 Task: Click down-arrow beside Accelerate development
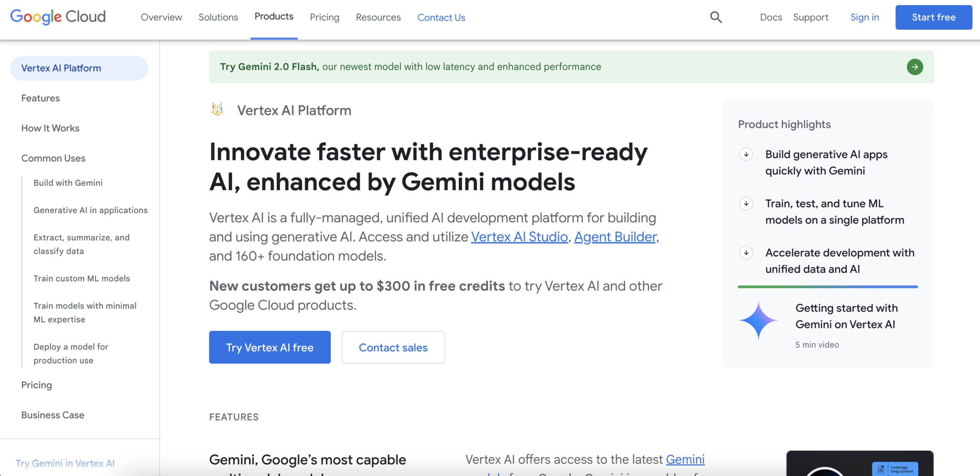746,253
